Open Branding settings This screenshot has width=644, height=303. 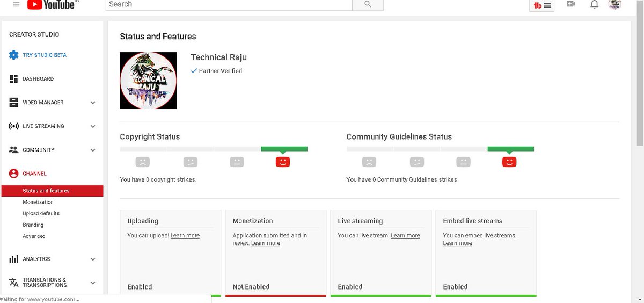(33, 225)
